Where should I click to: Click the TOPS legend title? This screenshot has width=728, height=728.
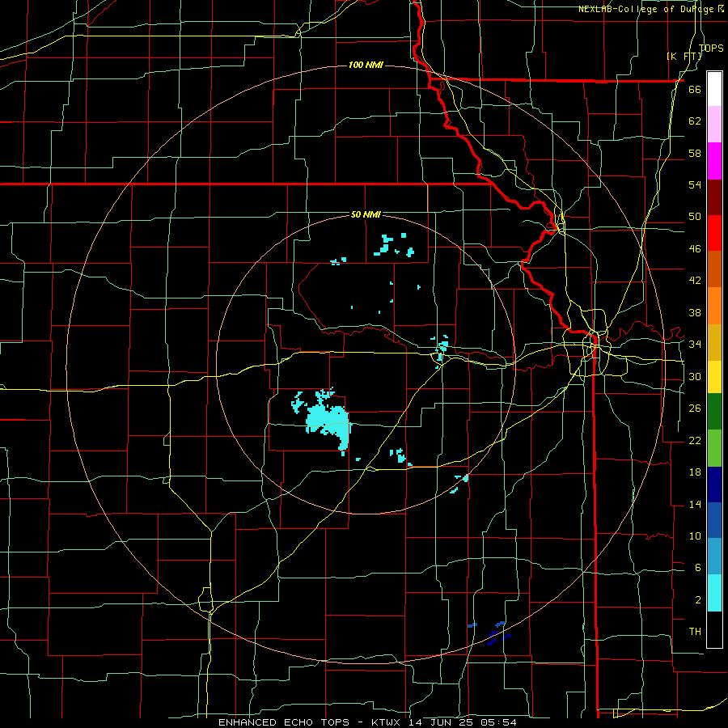[x=711, y=48]
